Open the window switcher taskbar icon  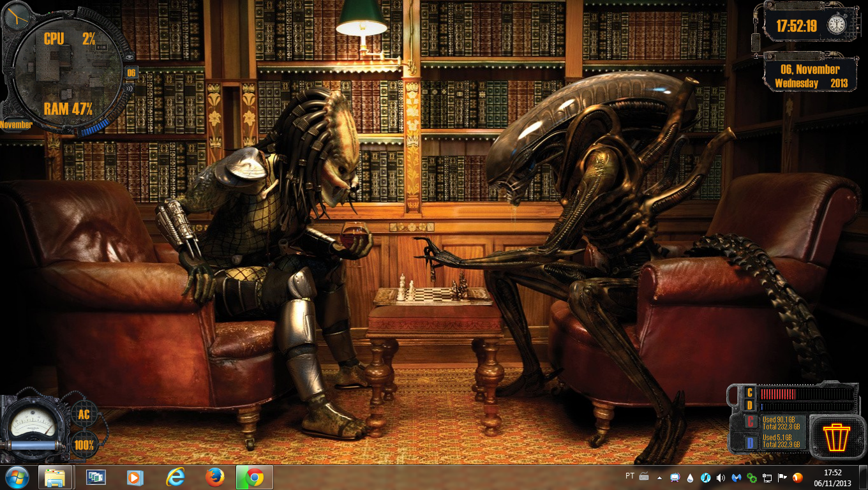[x=96, y=477]
